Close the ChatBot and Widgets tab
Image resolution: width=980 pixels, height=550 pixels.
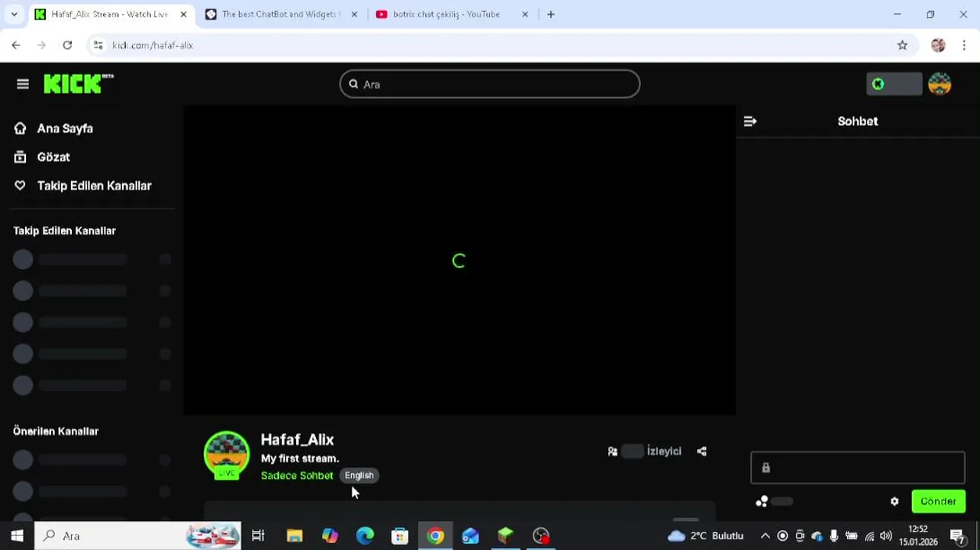[x=353, y=14]
